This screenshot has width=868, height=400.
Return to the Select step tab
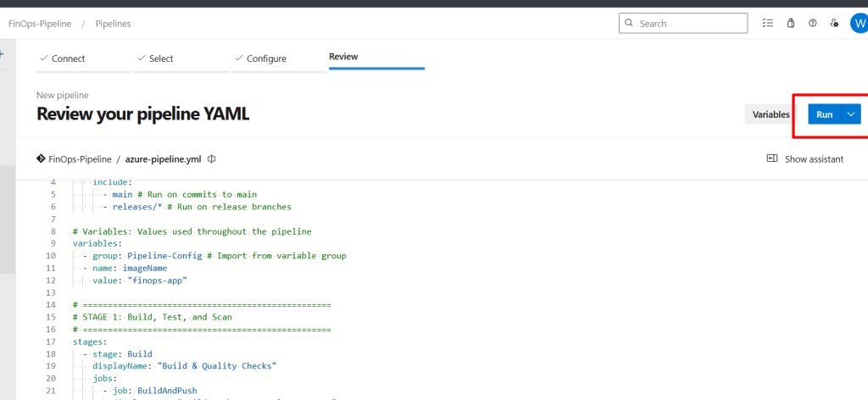pyautogui.click(x=160, y=58)
